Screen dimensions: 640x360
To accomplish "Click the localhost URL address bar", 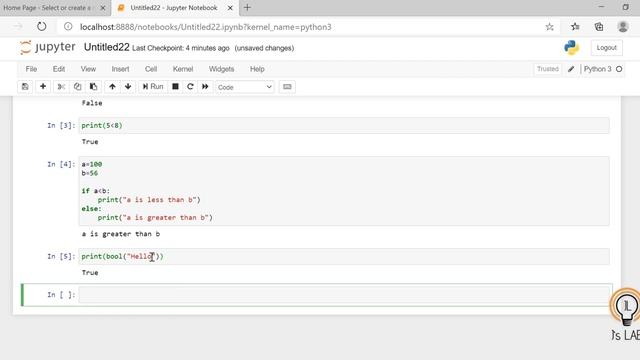I will point(206,27).
